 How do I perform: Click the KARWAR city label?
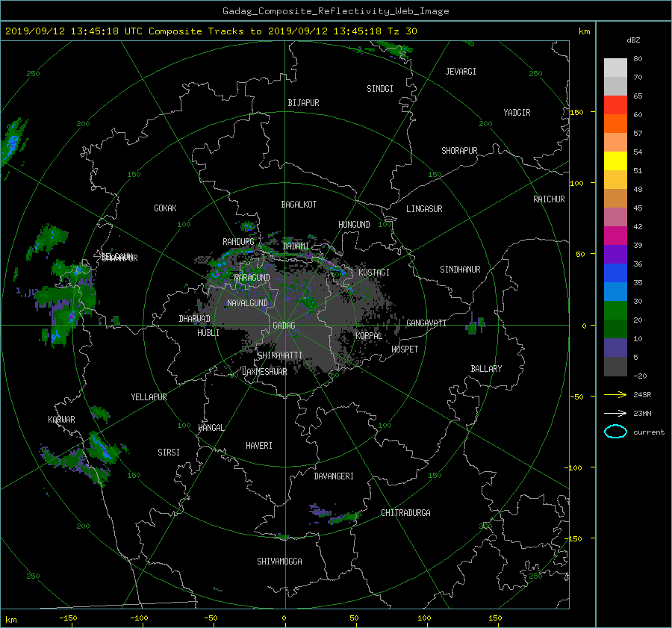[x=61, y=419]
